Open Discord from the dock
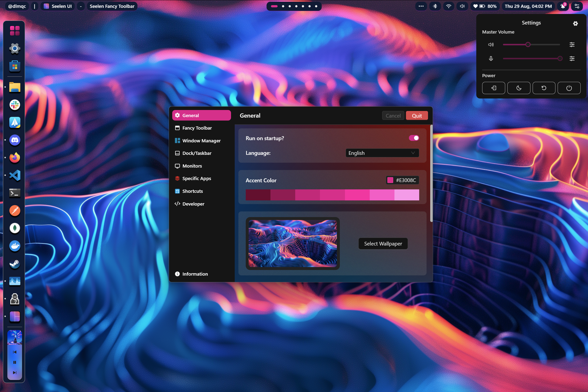This screenshot has height=392, width=588. (15, 140)
